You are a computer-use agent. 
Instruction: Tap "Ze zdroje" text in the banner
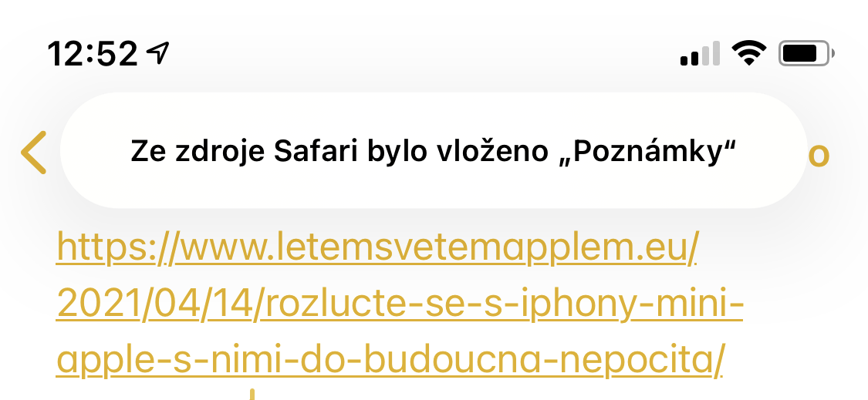[x=198, y=152]
